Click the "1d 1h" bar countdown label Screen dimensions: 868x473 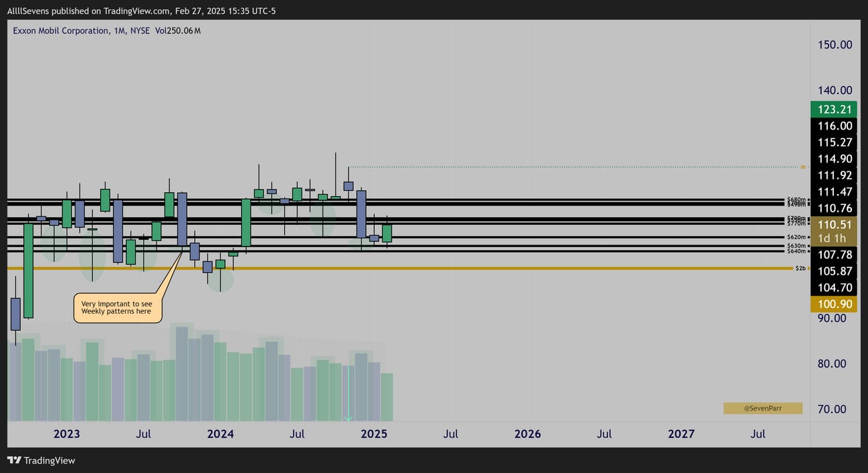click(834, 239)
